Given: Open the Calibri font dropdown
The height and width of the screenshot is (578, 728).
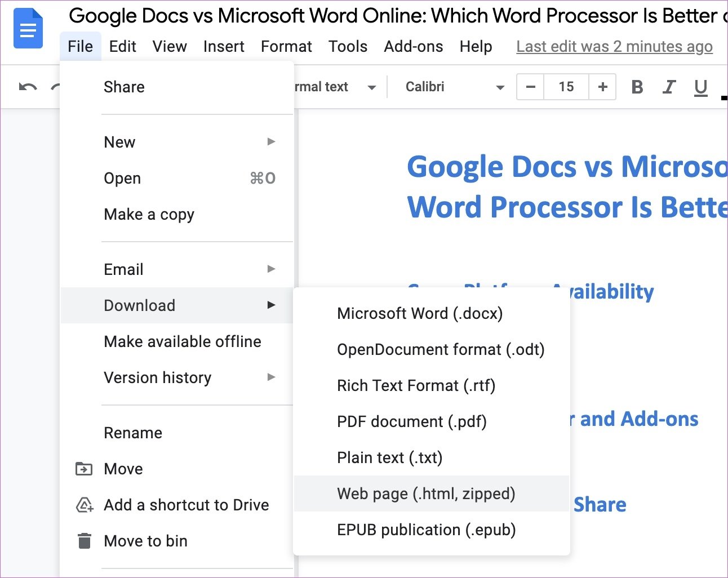Looking at the screenshot, I should pos(451,87).
